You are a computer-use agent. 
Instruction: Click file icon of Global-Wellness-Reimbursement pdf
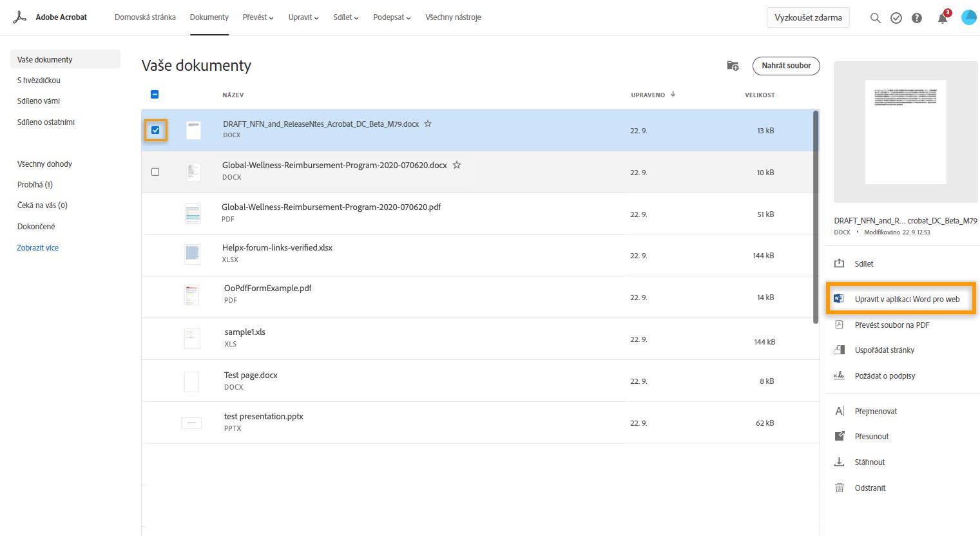[193, 214]
